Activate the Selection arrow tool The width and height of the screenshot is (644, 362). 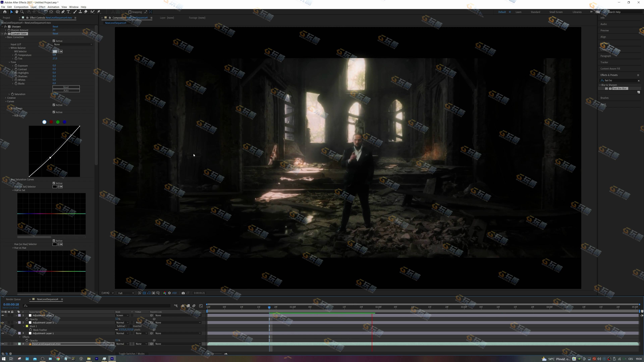(12, 12)
